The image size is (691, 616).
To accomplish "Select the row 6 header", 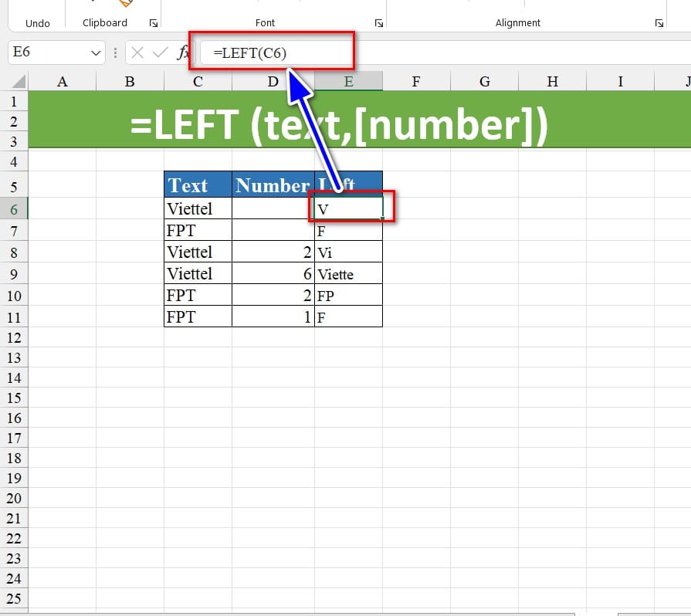I will (x=14, y=209).
